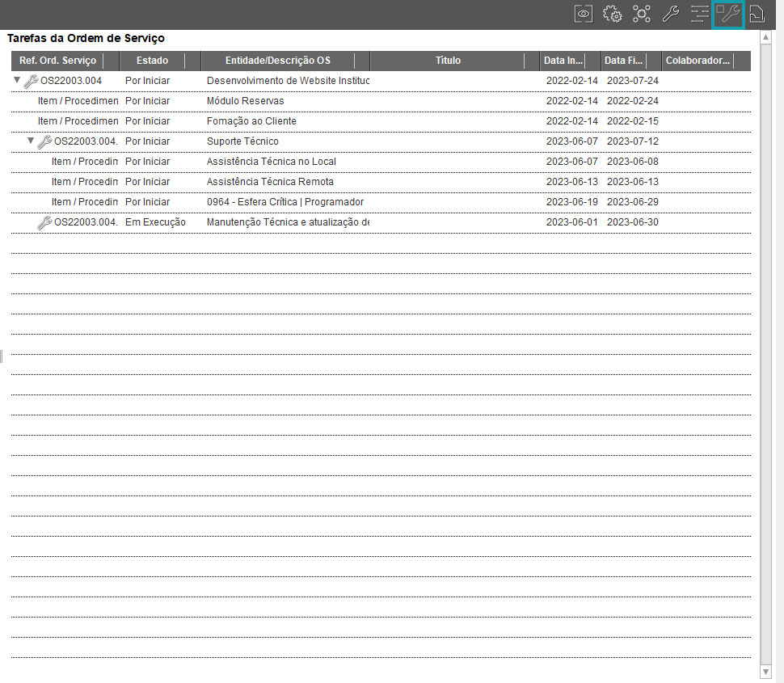Viewport: 784px width, 683px height.
Task: Click the Título column header
Action: [448, 61]
